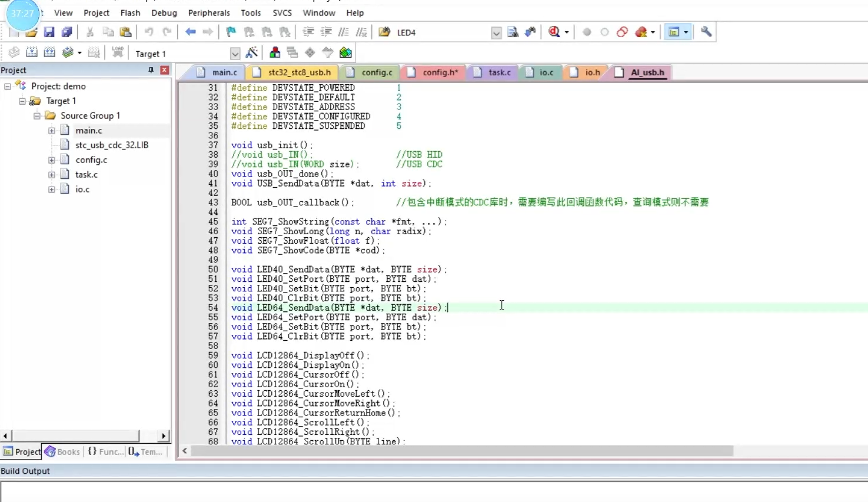Redo the last undone edit
Screen dimensions: 868x502
click(167, 32)
